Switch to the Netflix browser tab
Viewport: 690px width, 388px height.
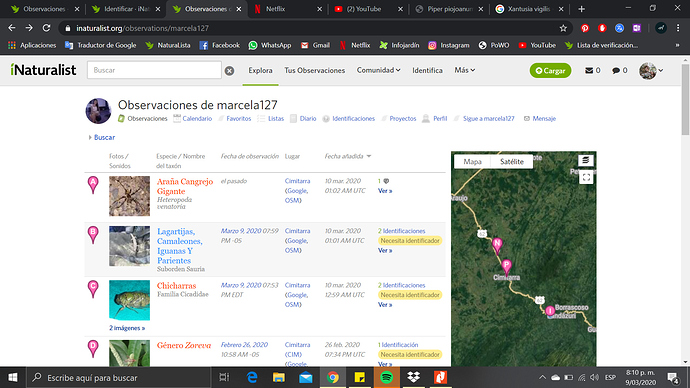coord(288,9)
